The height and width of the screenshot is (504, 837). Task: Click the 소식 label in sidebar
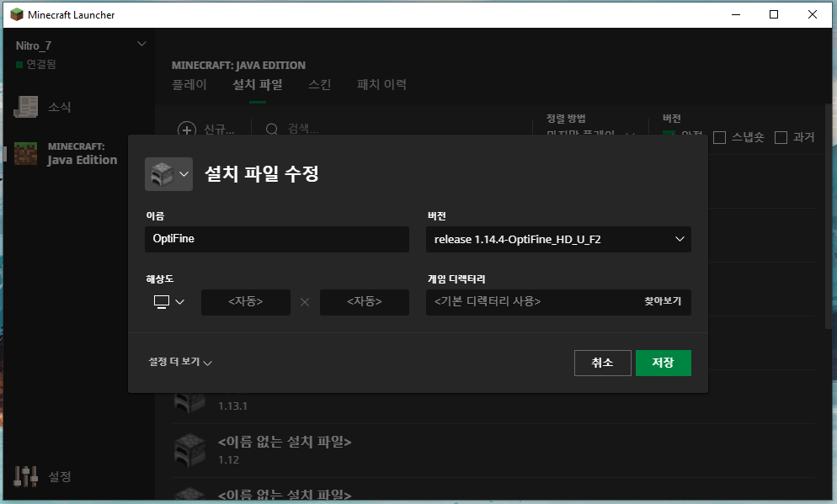(59, 107)
